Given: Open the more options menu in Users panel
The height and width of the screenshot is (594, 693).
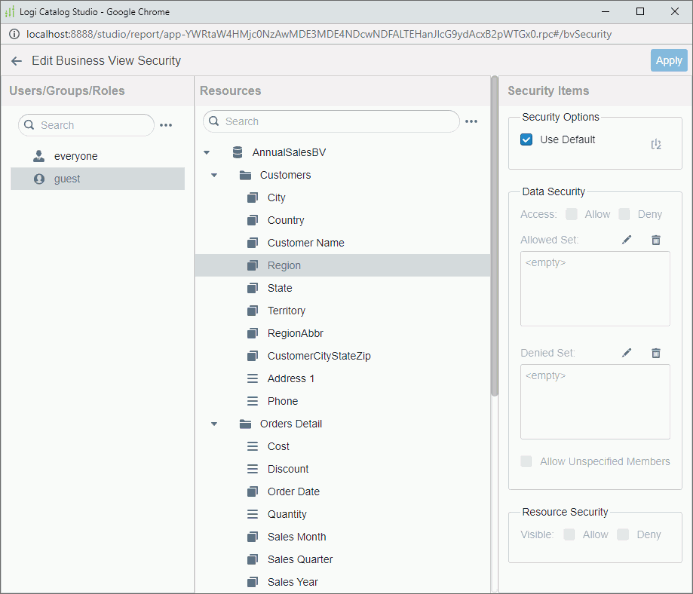Looking at the screenshot, I should [166, 126].
